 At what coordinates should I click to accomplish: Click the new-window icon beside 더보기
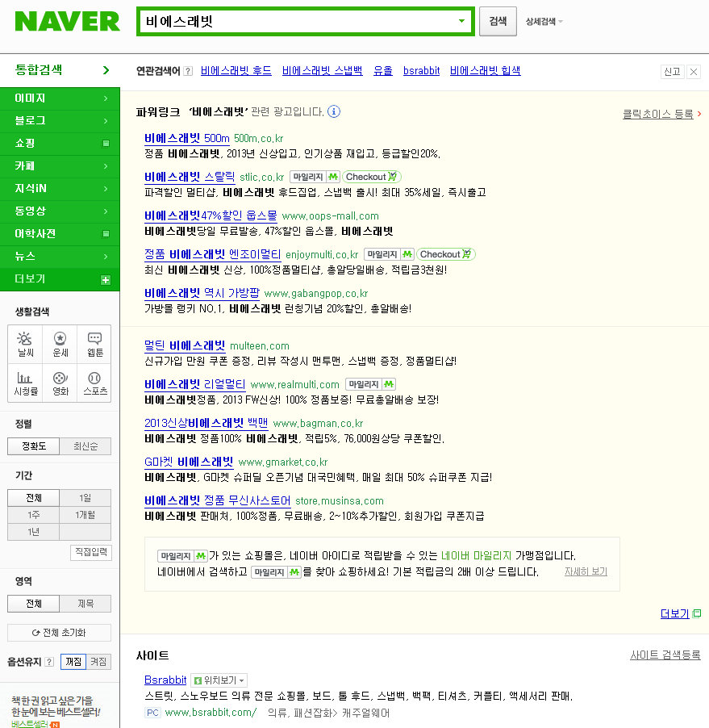click(696, 613)
